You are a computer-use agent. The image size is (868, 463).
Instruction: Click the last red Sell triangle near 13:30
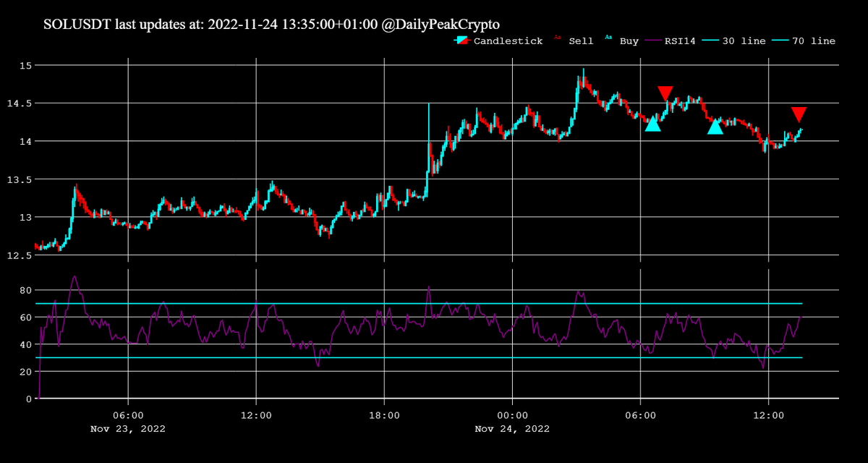point(799,114)
